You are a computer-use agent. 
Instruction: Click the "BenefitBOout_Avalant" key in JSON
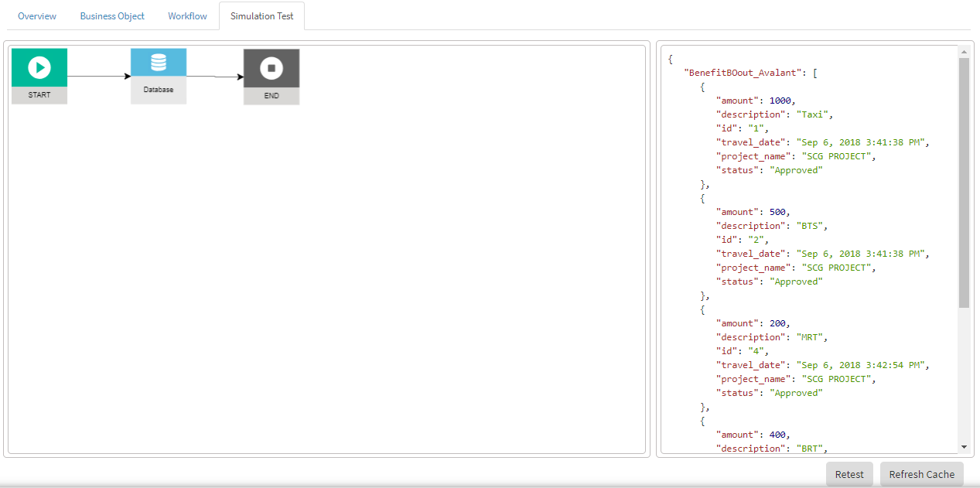pos(743,73)
